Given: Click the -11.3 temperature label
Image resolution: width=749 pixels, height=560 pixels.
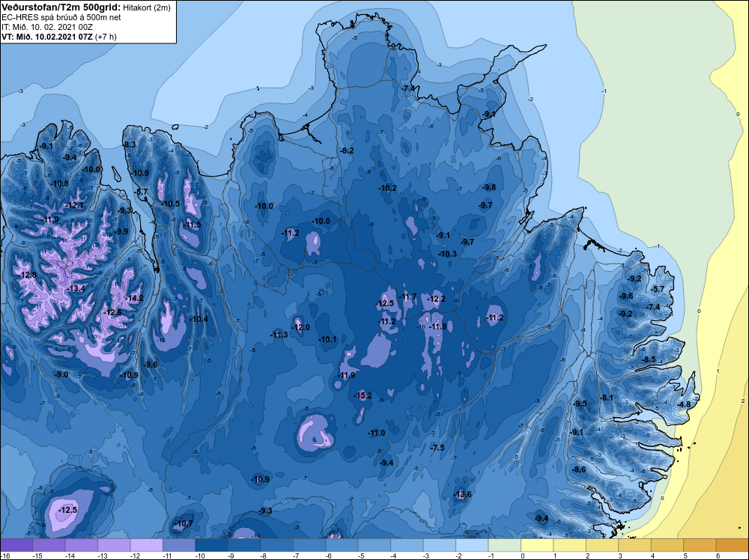Looking at the screenshot, I should click(x=279, y=335).
